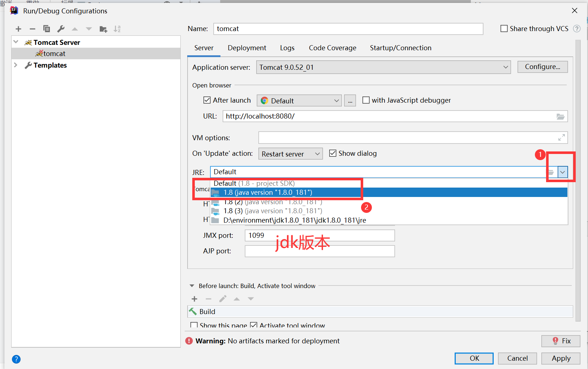
Task: Select 1.8 (2) java version option
Action: pos(389,202)
